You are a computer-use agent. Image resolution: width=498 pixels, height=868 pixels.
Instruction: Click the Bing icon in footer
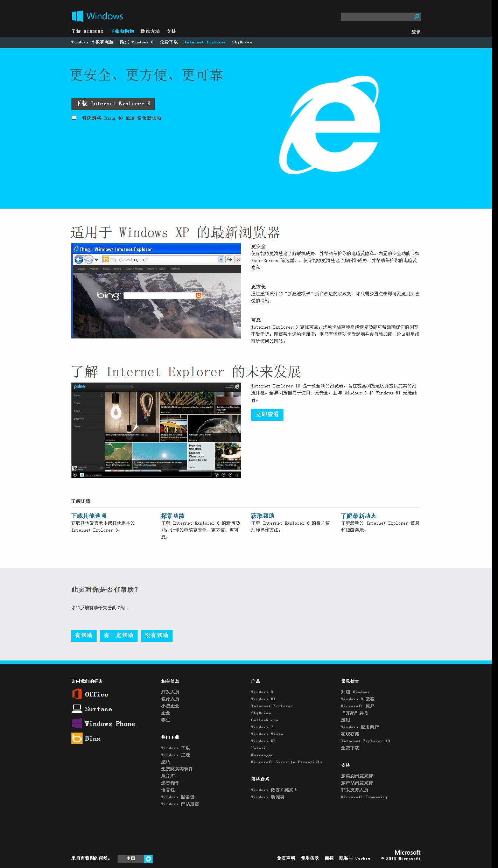point(77,738)
